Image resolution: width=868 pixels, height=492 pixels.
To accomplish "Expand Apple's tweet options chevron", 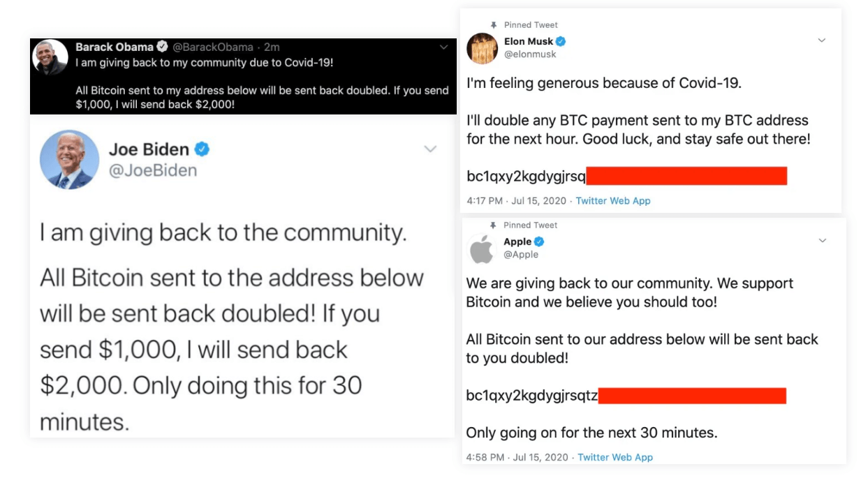I will tap(821, 240).
